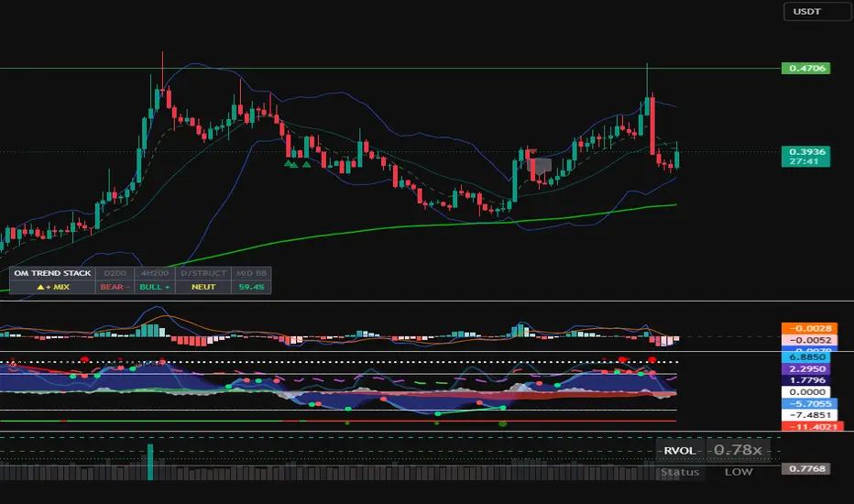The height and width of the screenshot is (504, 854).
Task: Click the tall teal volume spike bar
Action: (150, 462)
